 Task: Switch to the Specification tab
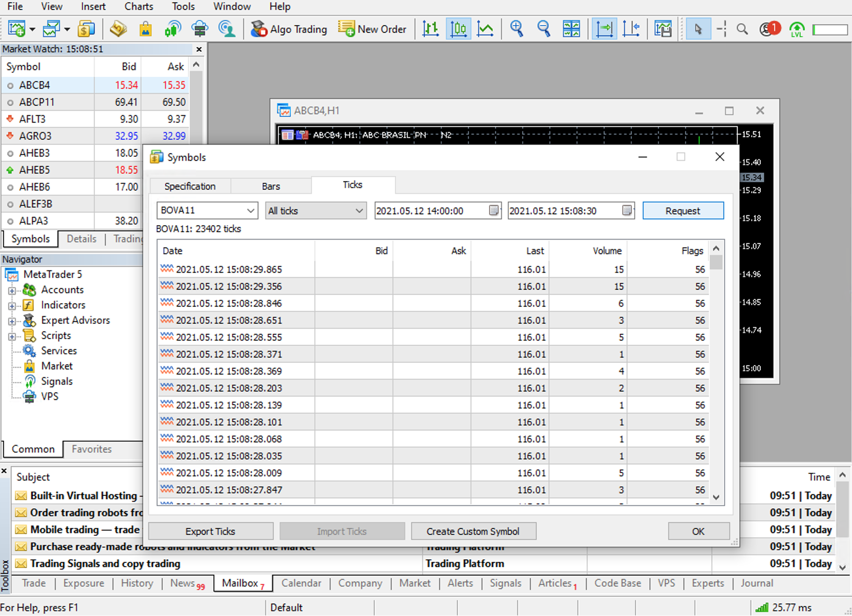(190, 186)
